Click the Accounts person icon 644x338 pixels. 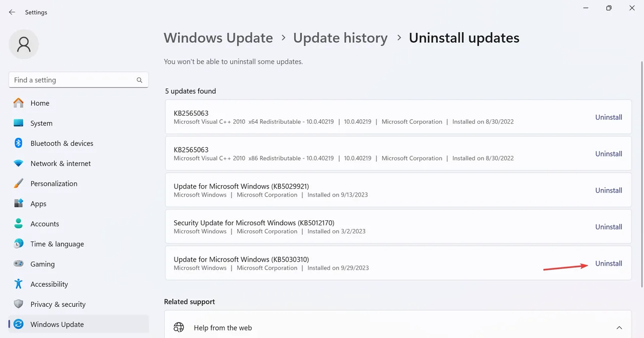point(19,224)
